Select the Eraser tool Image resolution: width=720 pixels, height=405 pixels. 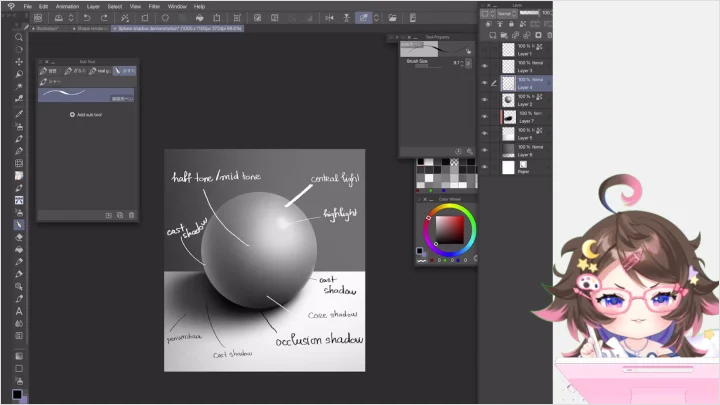pyautogui.click(x=19, y=237)
